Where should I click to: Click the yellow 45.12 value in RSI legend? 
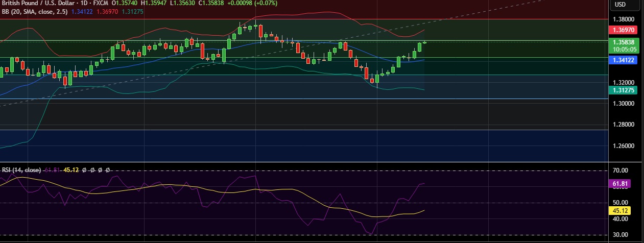pyautogui.click(x=71, y=169)
